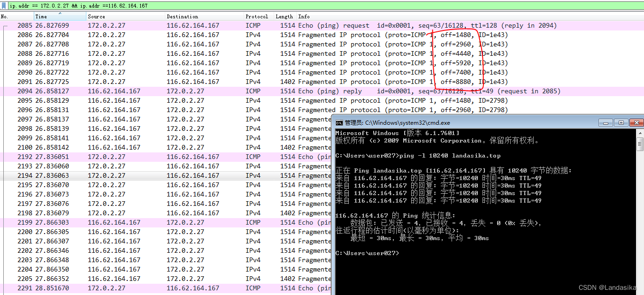This screenshot has height=295, width=644.
Task: Click the cmd.exe window title bar text
Action: click(398, 122)
